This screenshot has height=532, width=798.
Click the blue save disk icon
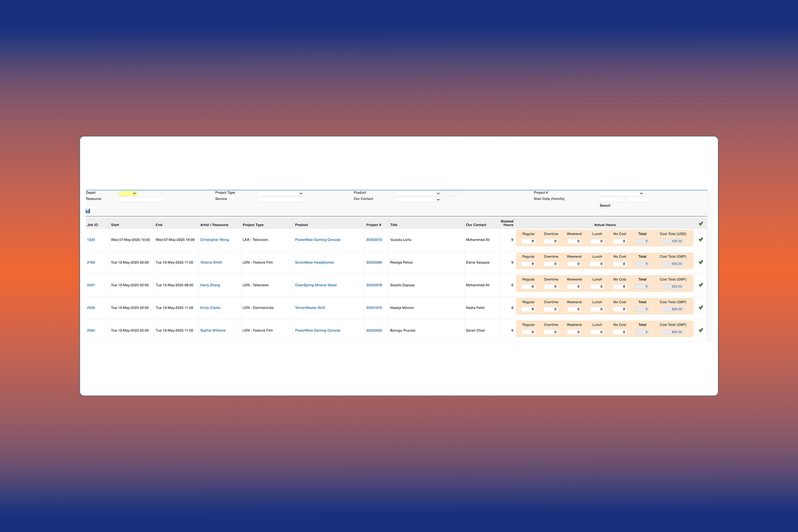tap(88, 211)
